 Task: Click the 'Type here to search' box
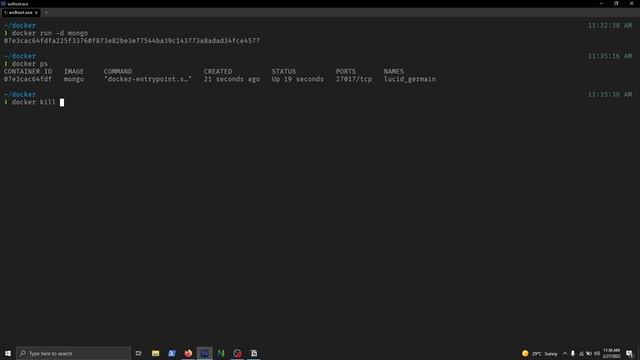pos(73,353)
